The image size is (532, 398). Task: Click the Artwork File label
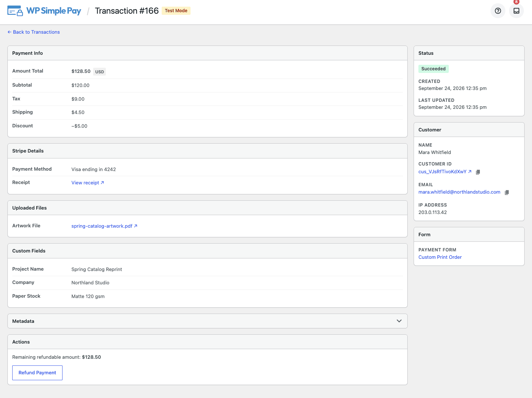(26, 226)
